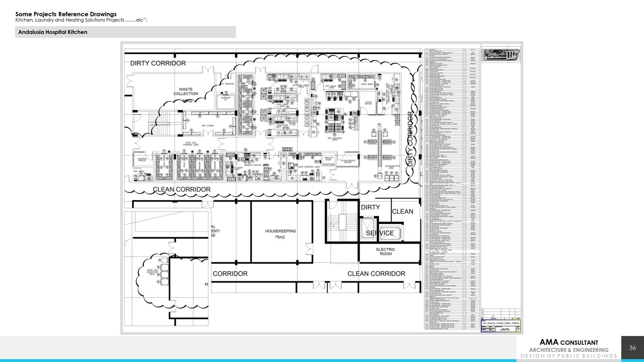Click the Hot Kitchen Area label
This screenshot has height=362, width=644.
coord(334,138)
